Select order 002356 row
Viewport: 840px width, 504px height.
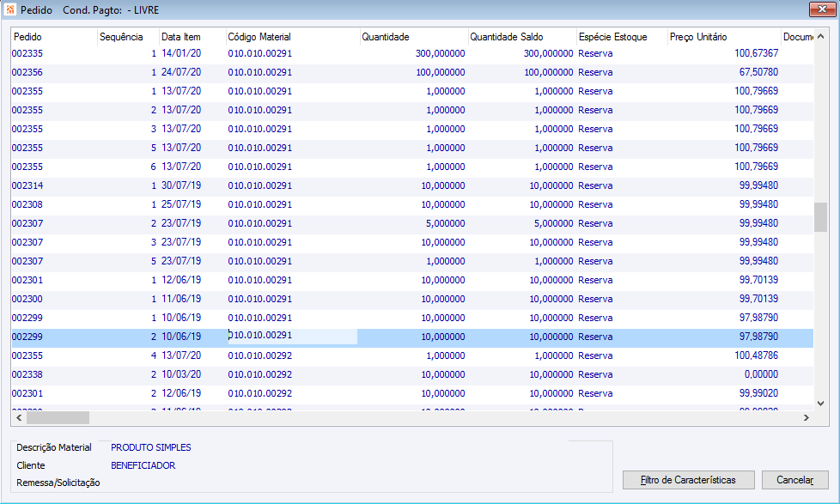[412, 72]
